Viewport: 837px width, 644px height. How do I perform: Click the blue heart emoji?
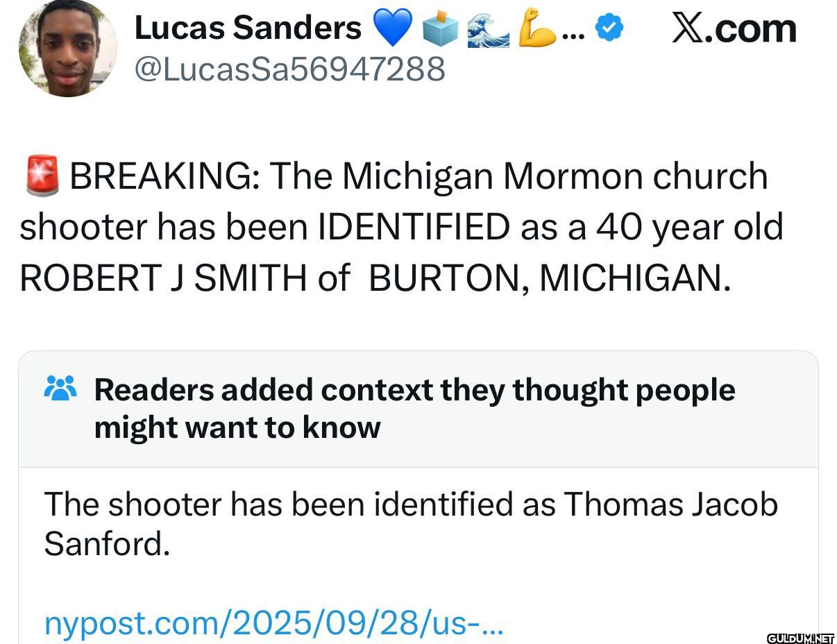tap(392, 29)
